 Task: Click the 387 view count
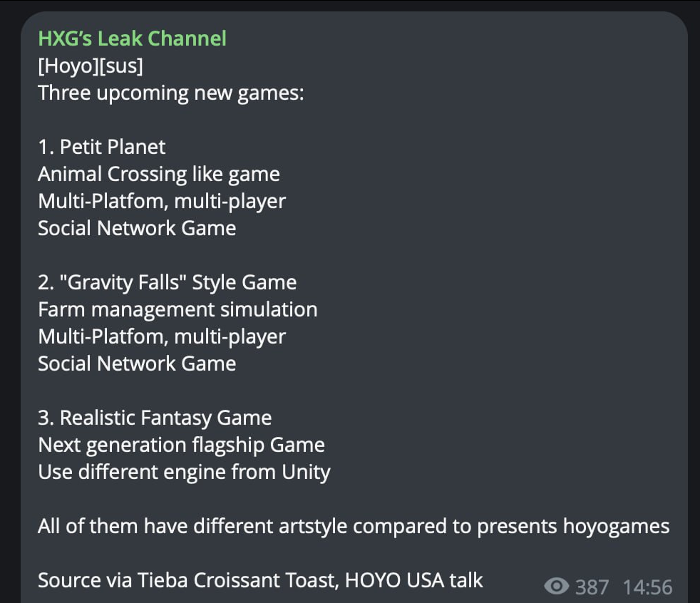(x=592, y=587)
